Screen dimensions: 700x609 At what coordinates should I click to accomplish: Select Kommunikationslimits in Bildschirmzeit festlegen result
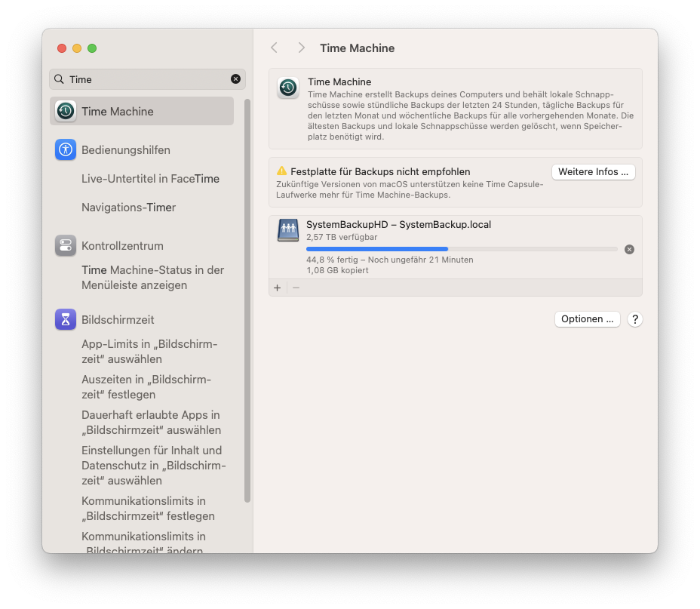click(x=148, y=508)
